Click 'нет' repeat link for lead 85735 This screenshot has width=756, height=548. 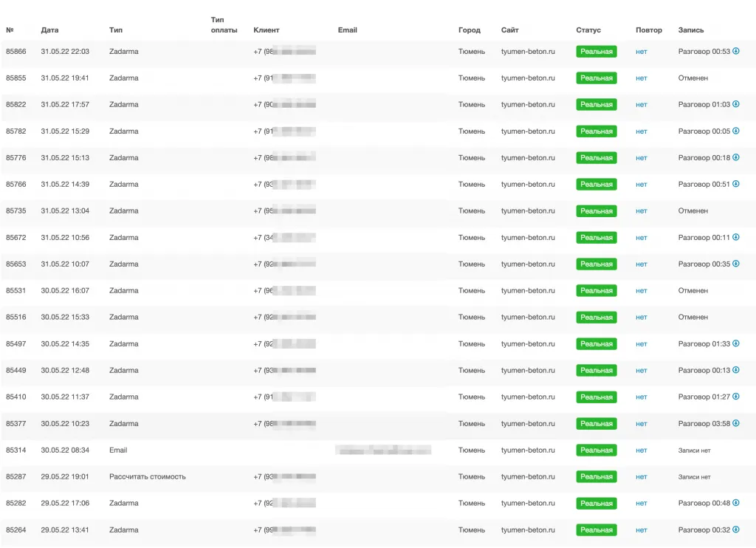click(x=641, y=211)
